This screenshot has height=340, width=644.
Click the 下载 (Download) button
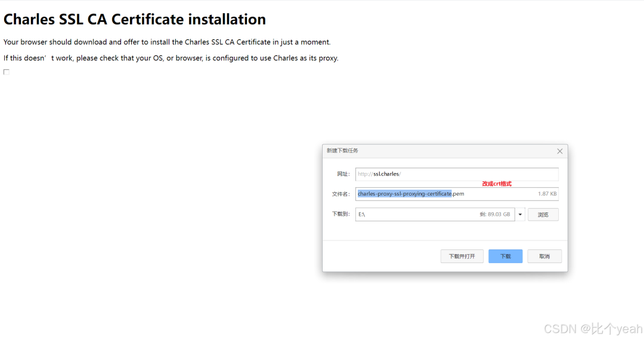tap(505, 256)
